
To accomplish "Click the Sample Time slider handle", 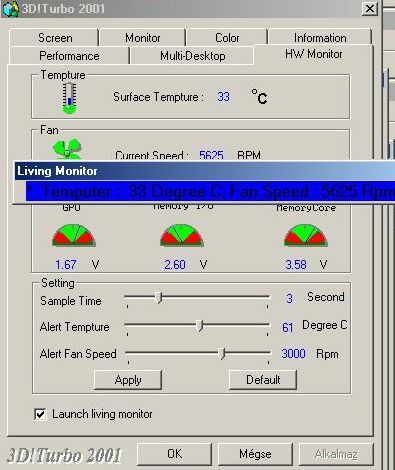I will pyautogui.click(x=159, y=297).
